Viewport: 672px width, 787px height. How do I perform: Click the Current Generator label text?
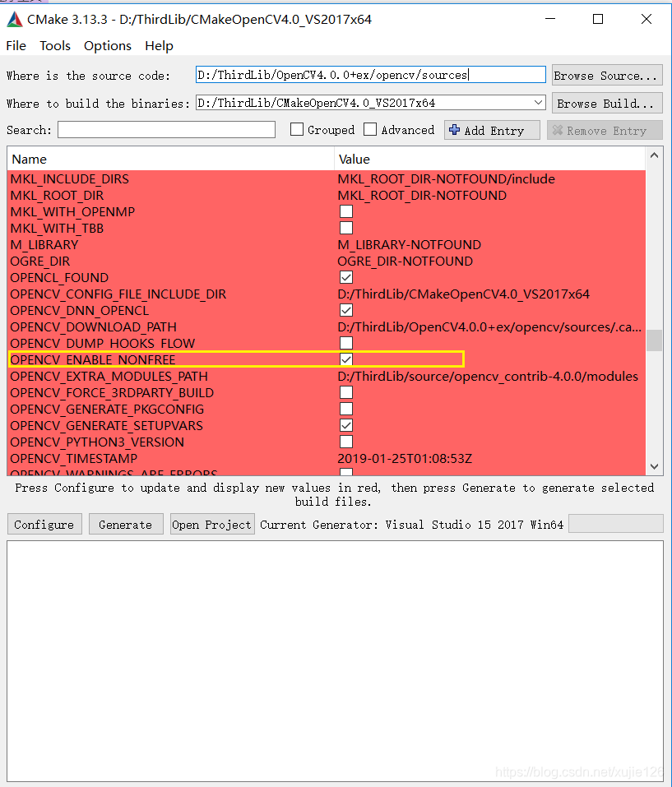[x=411, y=525]
